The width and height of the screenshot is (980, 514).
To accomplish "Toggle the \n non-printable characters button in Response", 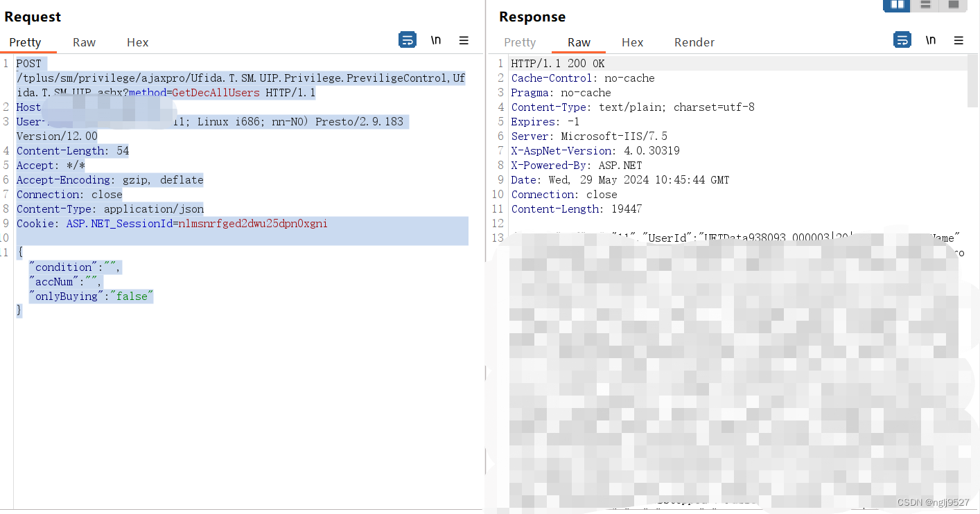I will 931,40.
